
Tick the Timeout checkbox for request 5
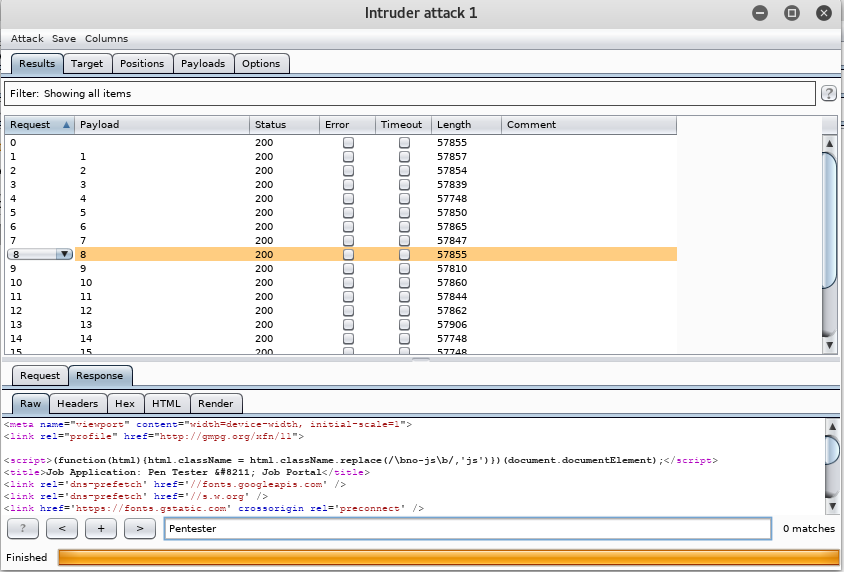404,213
